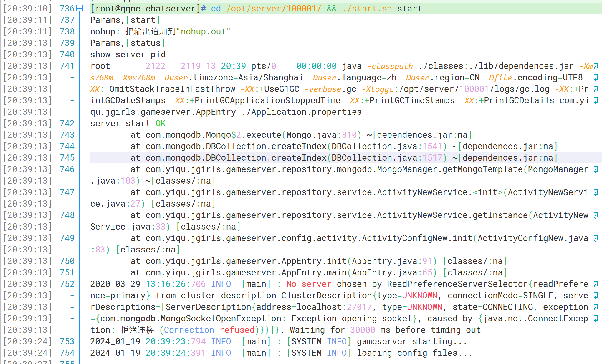Click the 'gameserver starting...' message

click(x=412, y=341)
